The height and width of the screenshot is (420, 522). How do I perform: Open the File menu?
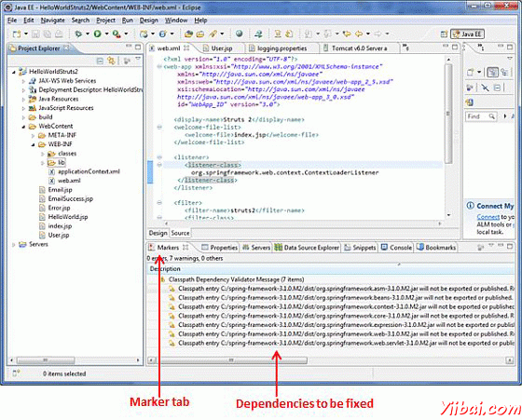[x=12, y=20]
